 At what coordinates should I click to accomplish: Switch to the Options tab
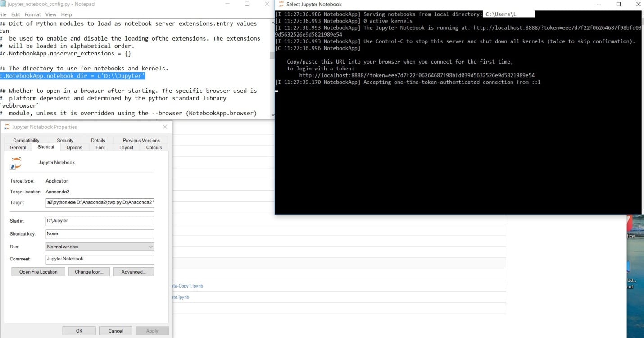point(74,147)
